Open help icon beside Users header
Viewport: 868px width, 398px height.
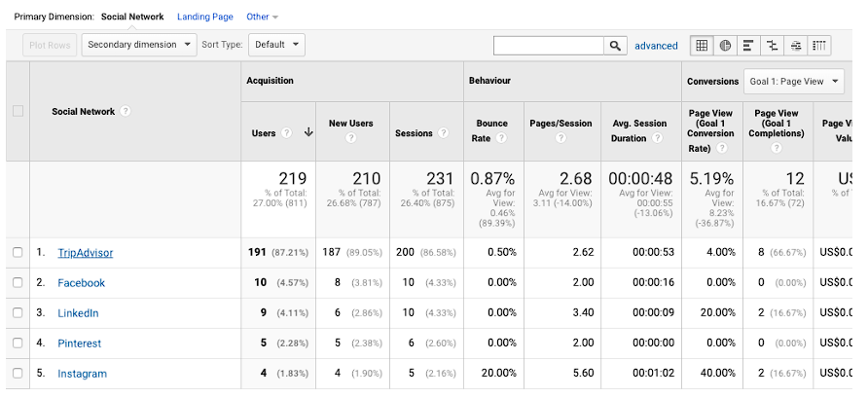(x=286, y=133)
